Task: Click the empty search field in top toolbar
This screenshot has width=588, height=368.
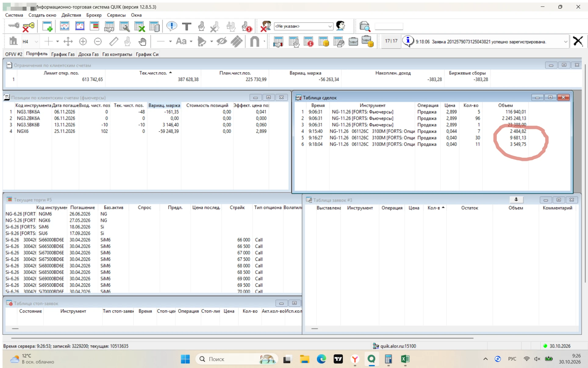Action: coord(389,27)
